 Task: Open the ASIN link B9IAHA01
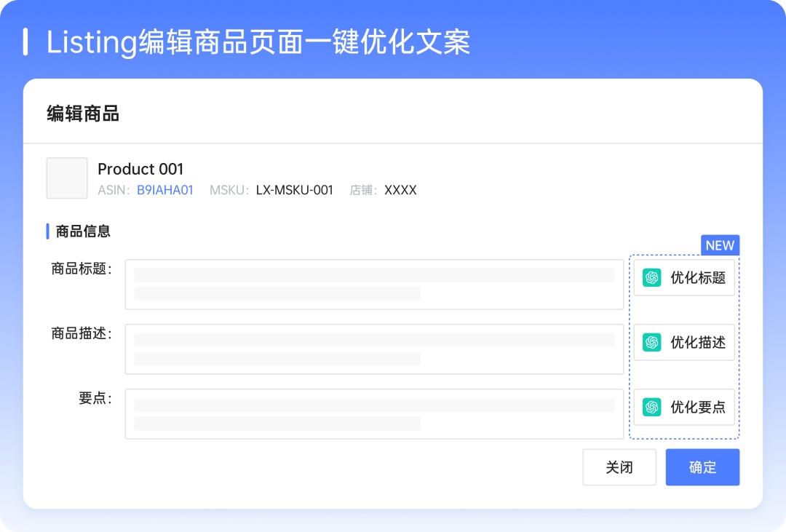click(x=165, y=190)
